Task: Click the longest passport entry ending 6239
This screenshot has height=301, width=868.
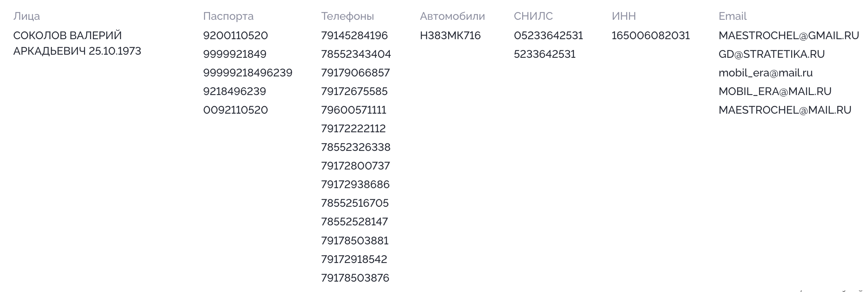Action: click(x=248, y=73)
